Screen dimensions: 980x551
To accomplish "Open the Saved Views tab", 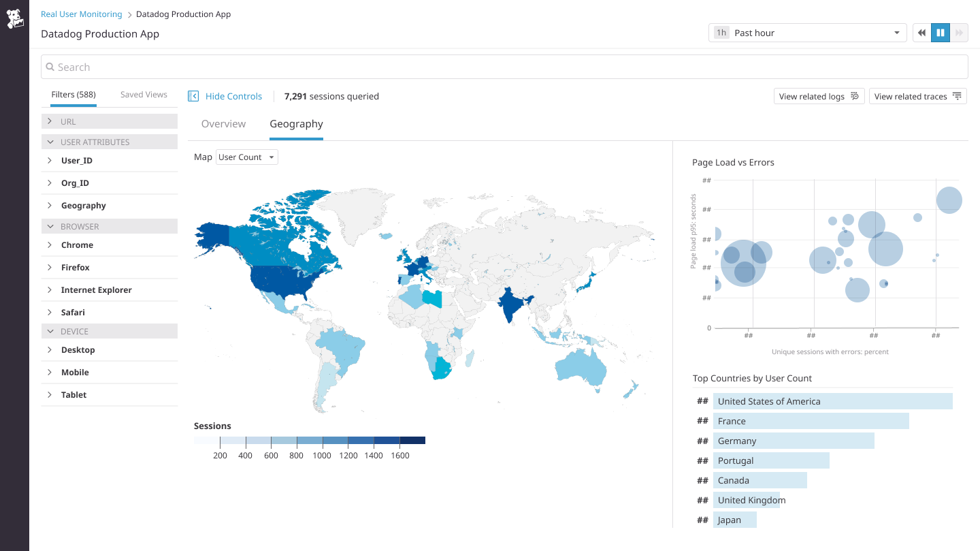I will click(144, 95).
